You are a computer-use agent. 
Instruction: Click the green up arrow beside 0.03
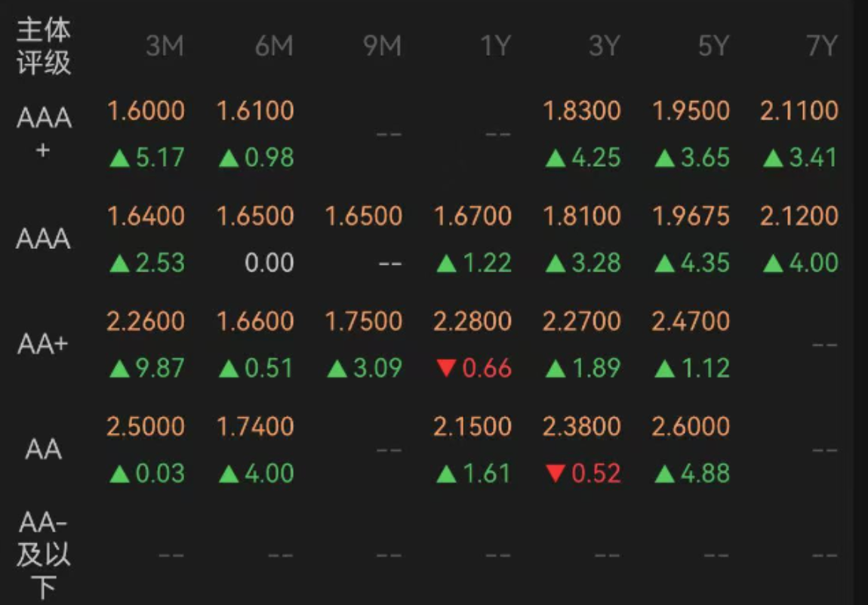(x=119, y=474)
